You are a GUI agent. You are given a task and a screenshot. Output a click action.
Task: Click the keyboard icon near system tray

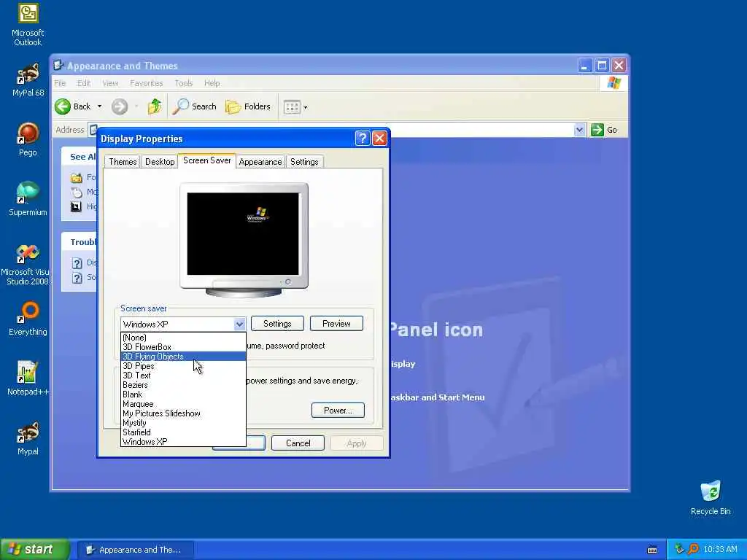click(652, 550)
